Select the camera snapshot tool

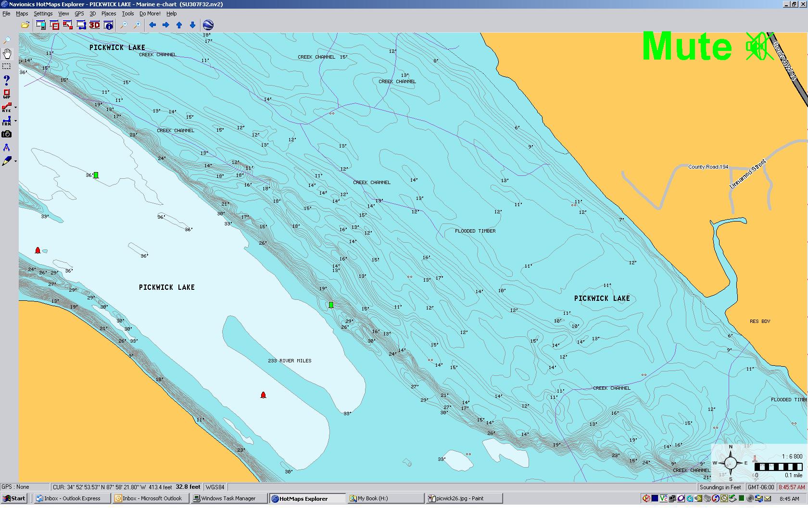point(7,135)
